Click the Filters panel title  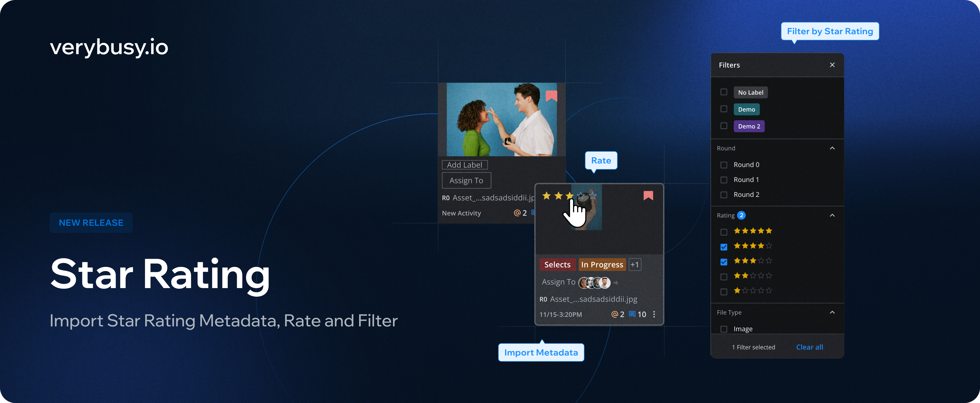click(x=729, y=65)
